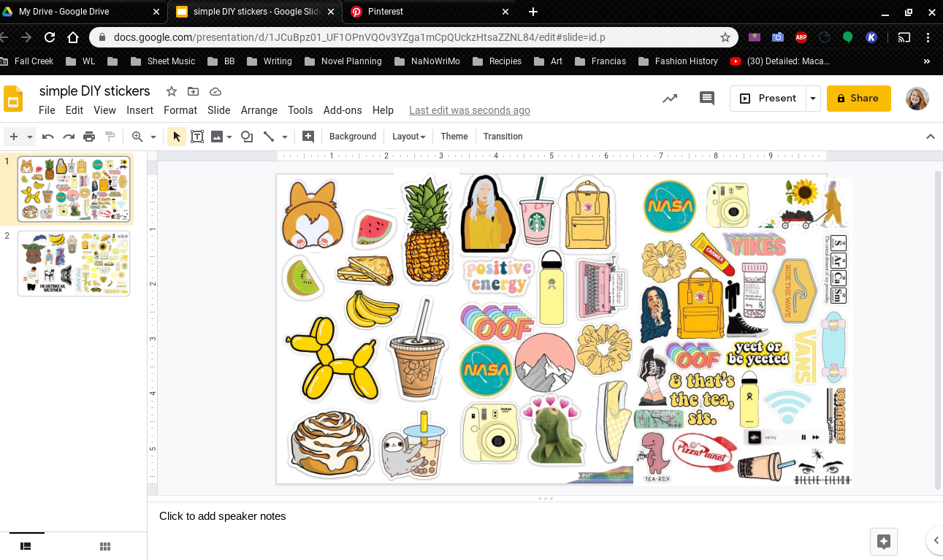This screenshot has width=943, height=560.
Task: Open the Arrange menu
Action: [259, 110]
